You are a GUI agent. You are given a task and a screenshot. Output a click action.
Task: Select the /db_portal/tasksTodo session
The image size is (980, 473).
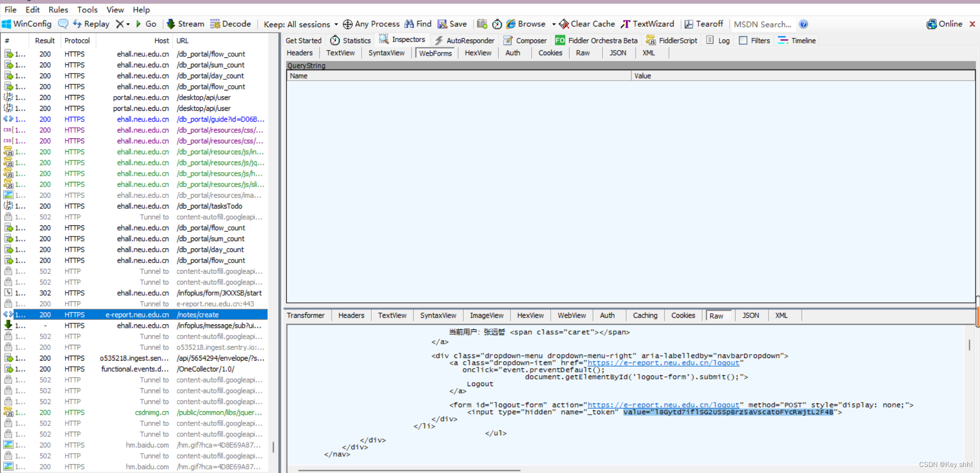(x=135, y=206)
